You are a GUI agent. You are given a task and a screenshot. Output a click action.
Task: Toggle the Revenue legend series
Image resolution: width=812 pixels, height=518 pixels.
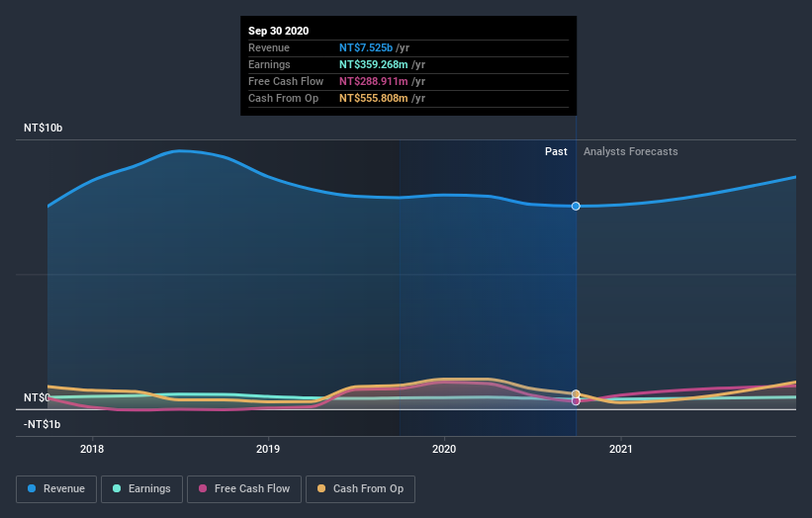56,489
